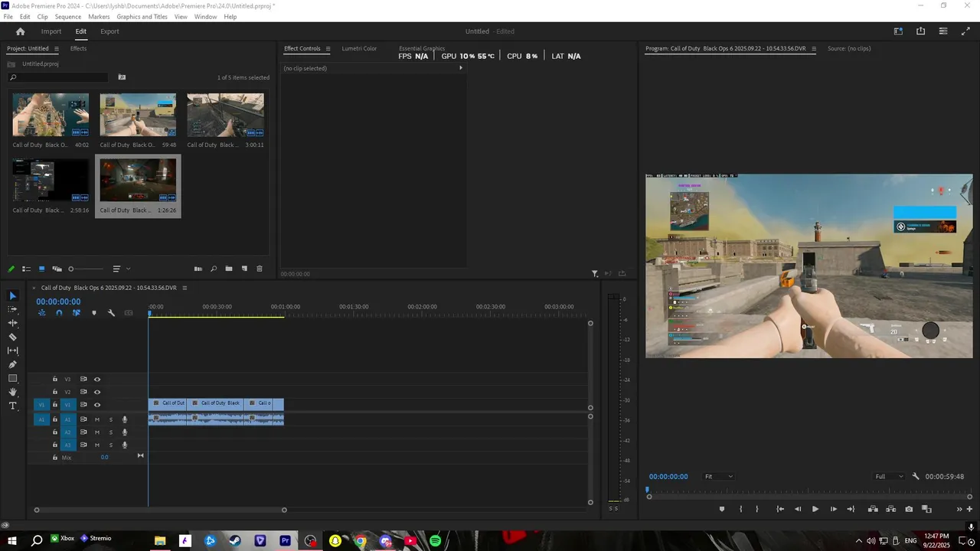The image size is (980, 551).
Task: Open timeline sequence panel menu
Action: click(185, 288)
